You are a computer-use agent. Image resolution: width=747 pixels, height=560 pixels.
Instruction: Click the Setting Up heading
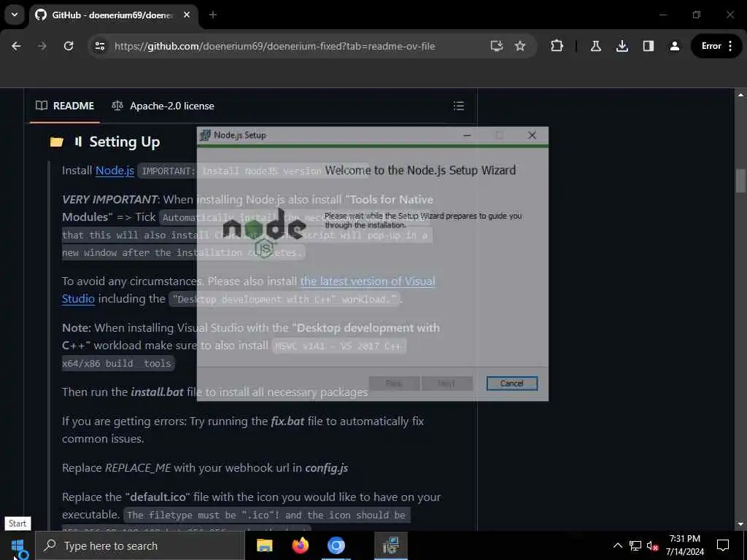pyautogui.click(x=124, y=142)
